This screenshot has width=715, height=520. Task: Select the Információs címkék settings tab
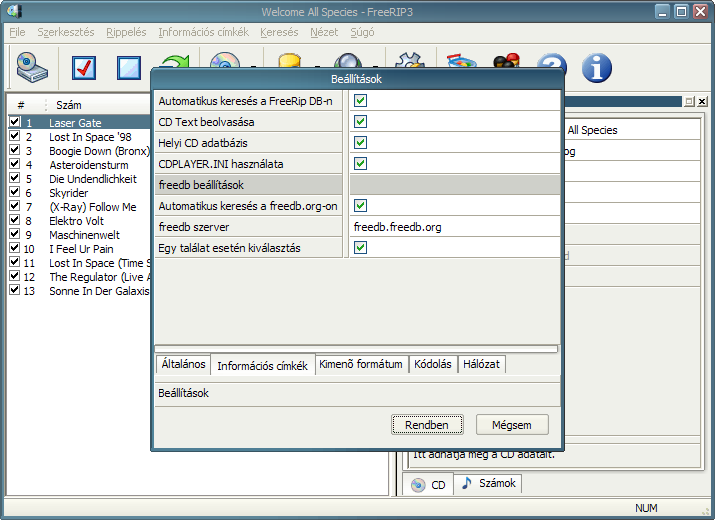[262, 365]
